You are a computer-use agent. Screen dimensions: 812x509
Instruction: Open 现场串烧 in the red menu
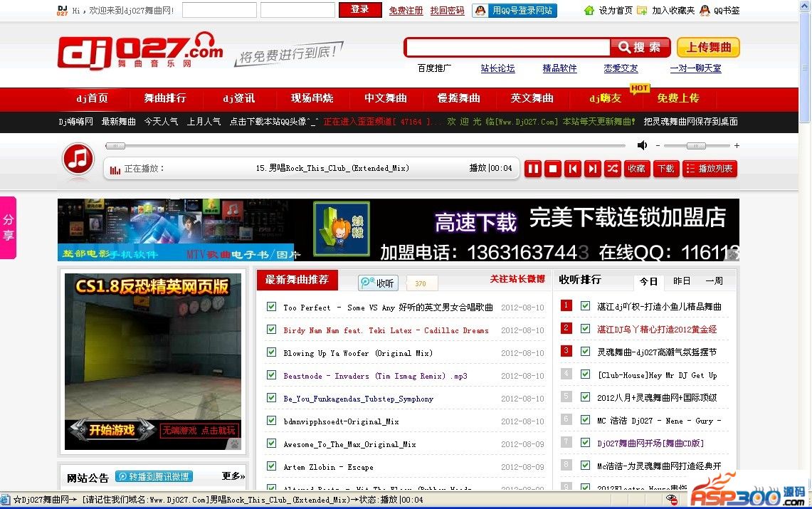point(312,98)
